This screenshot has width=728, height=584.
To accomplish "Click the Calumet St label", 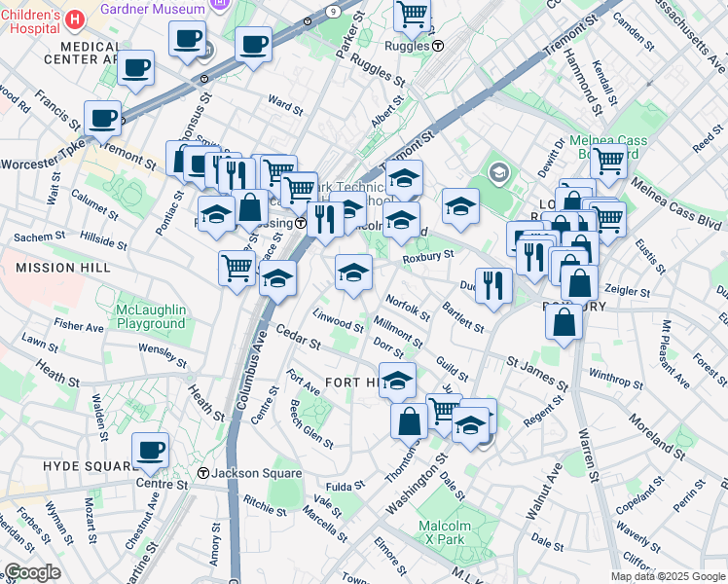I will [x=94, y=204].
